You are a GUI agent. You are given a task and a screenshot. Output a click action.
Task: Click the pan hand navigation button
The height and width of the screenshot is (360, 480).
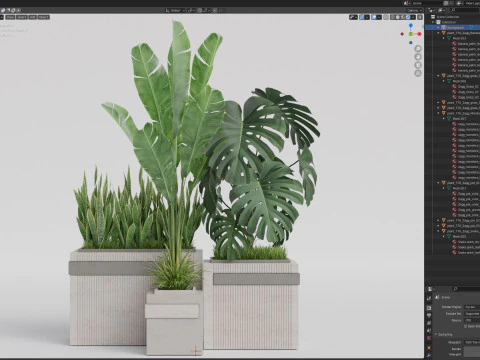point(418,57)
